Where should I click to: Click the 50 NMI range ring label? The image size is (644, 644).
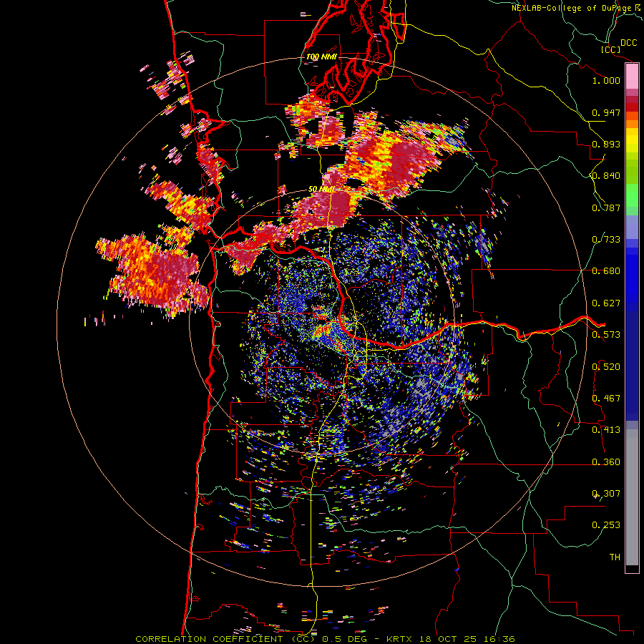(321, 190)
